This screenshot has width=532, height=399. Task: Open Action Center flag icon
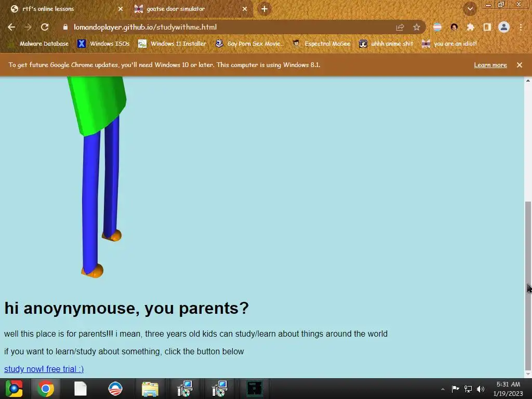click(455, 389)
